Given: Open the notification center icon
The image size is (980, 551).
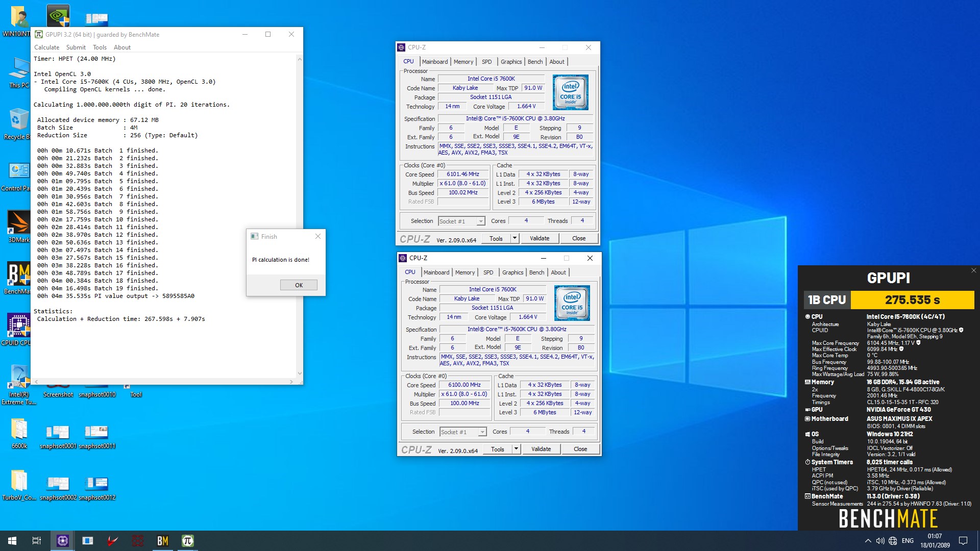Looking at the screenshot, I should (963, 541).
